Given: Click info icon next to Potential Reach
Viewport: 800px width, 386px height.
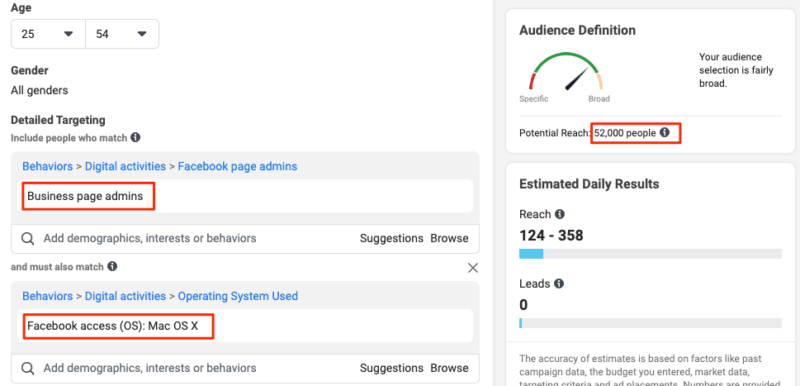Looking at the screenshot, I should pos(664,133).
